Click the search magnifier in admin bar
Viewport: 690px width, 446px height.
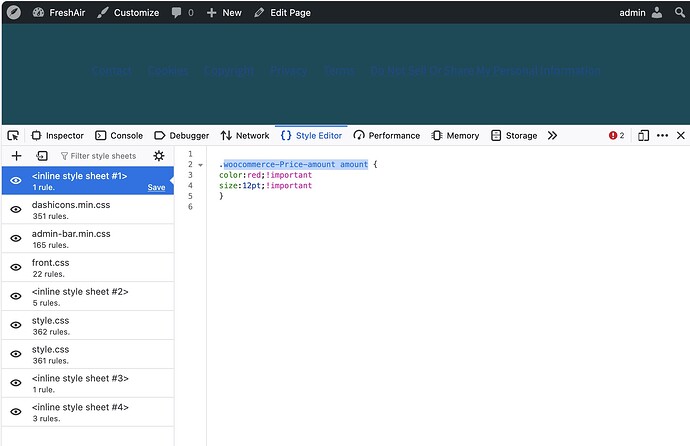(680, 12)
